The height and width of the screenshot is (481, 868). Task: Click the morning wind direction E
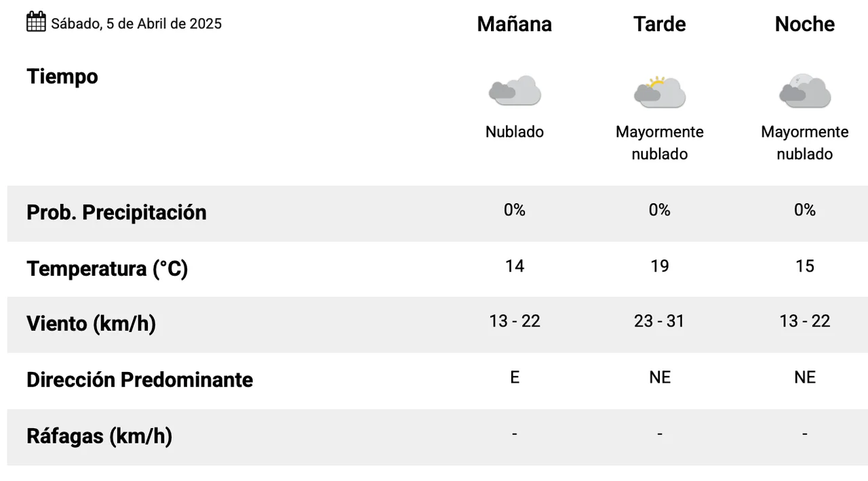coord(515,377)
